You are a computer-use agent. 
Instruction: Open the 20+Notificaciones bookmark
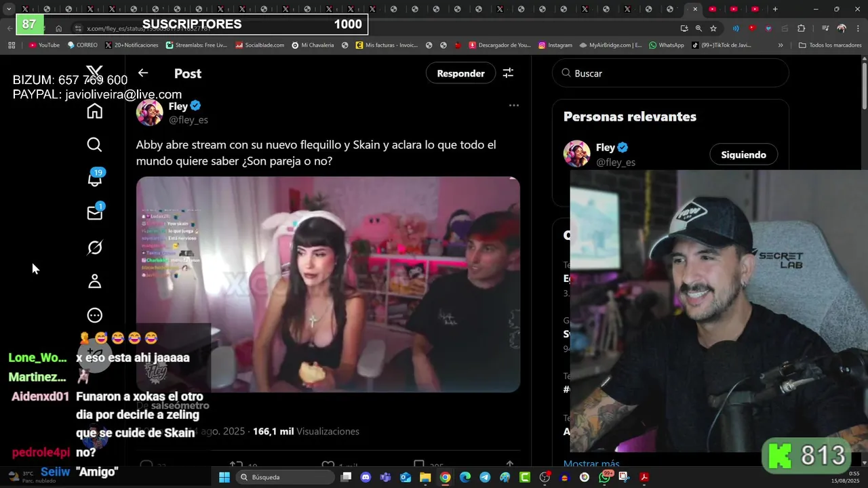(x=132, y=45)
